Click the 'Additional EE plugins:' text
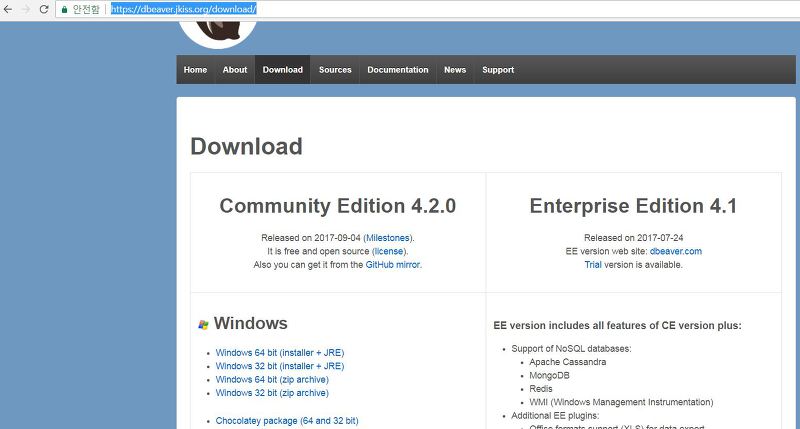 555,415
